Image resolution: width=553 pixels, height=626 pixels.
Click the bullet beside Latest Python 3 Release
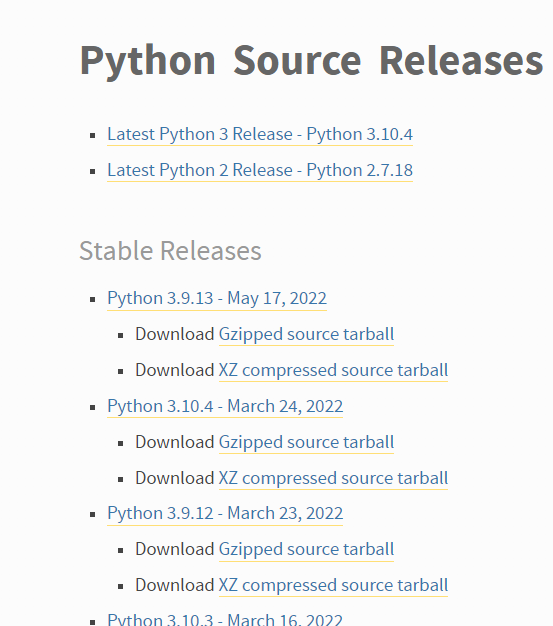[93, 136]
